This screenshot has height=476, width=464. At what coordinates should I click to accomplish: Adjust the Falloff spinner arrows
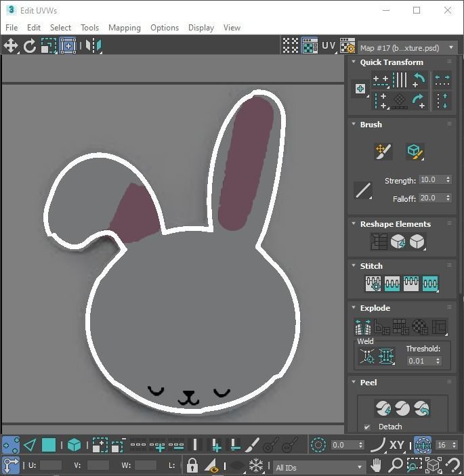[448, 198]
